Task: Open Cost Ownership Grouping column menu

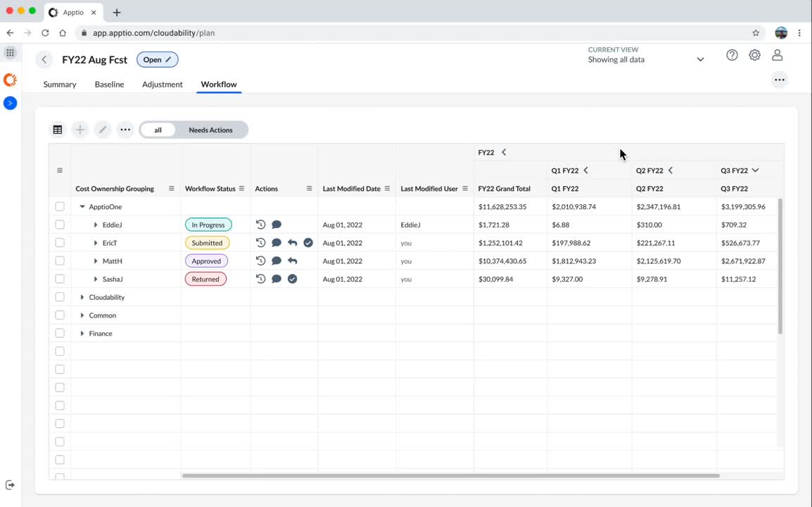Action: tap(172, 189)
